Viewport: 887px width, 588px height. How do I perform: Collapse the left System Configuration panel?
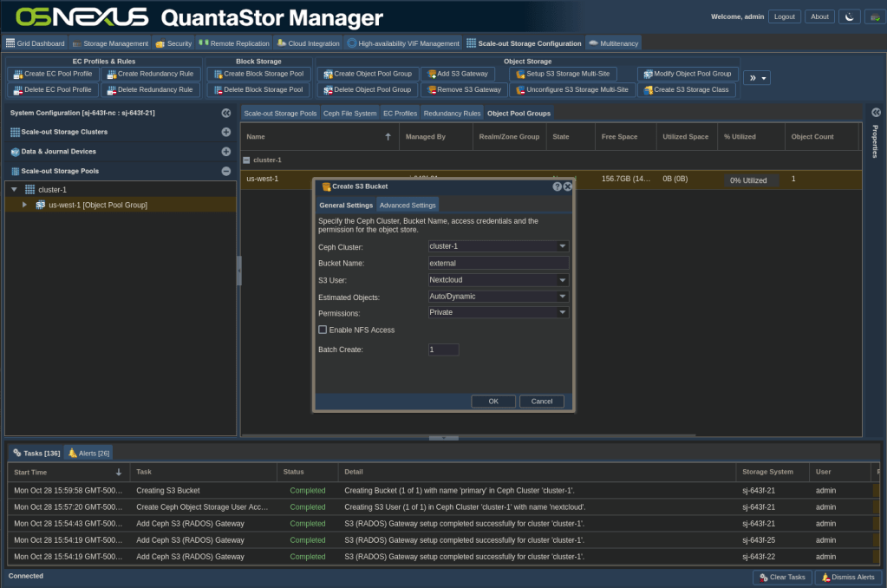pyautogui.click(x=226, y=113)
